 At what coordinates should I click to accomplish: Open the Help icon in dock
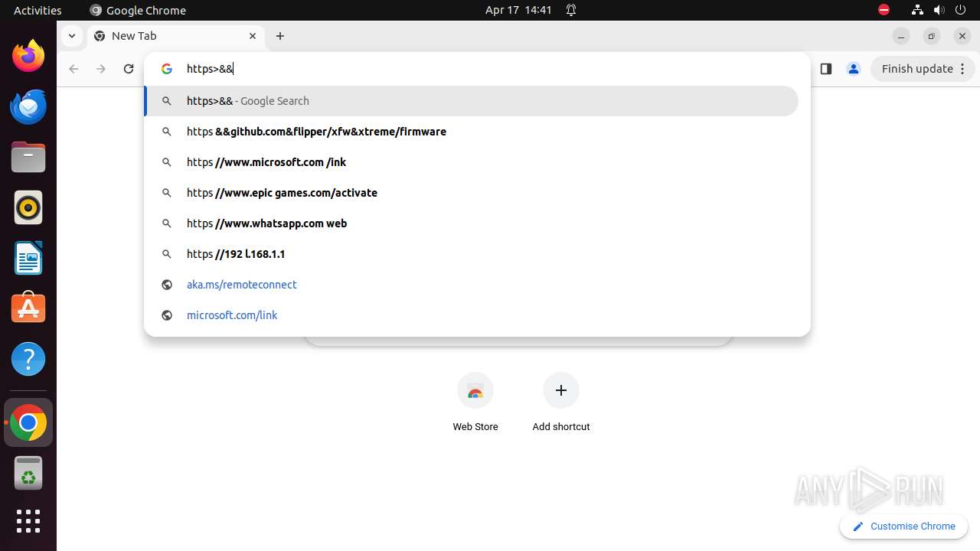pyautogui.click(x=28, y=359)
